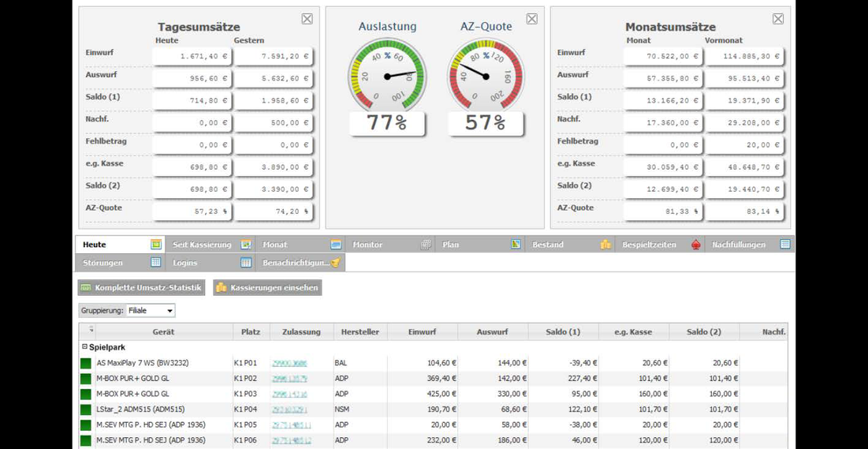Sort table by Auswurf column
The image size is (868, 449).
(x=493, y=332)
